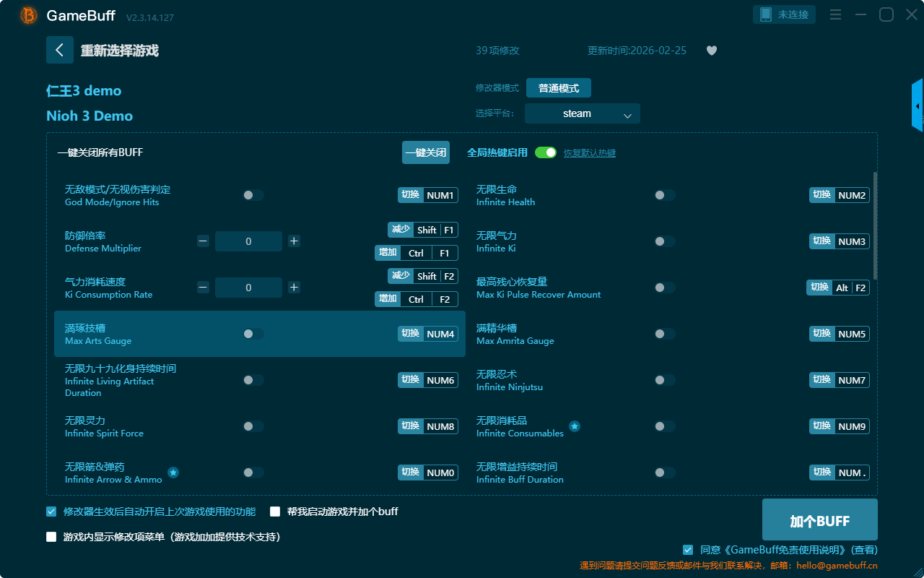Click the 加个BUFF button
This screenshot has width=924, height=578.
point(819,520)
